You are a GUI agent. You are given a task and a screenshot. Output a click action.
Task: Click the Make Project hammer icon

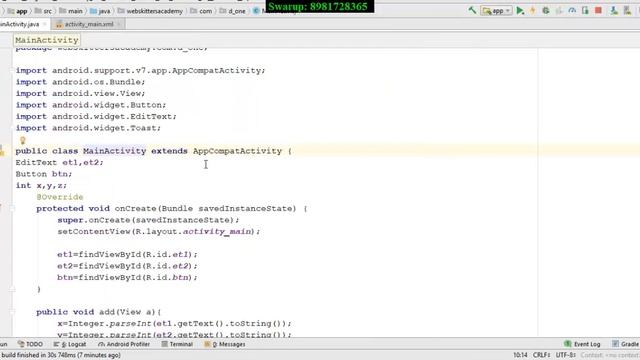pyautogui.click(x=472, y=11)
